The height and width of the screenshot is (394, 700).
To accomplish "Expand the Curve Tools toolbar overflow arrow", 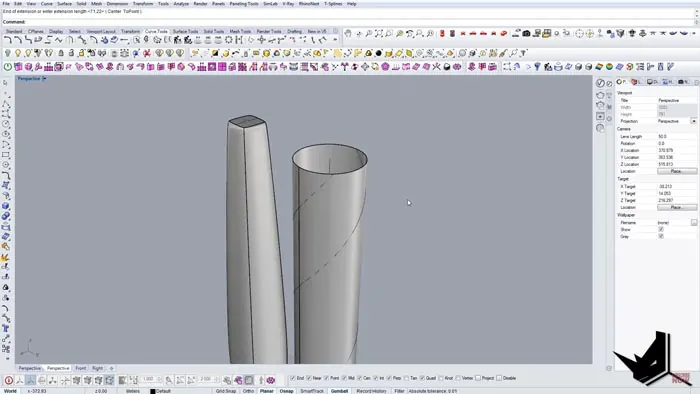I will (x=335, y=40).
